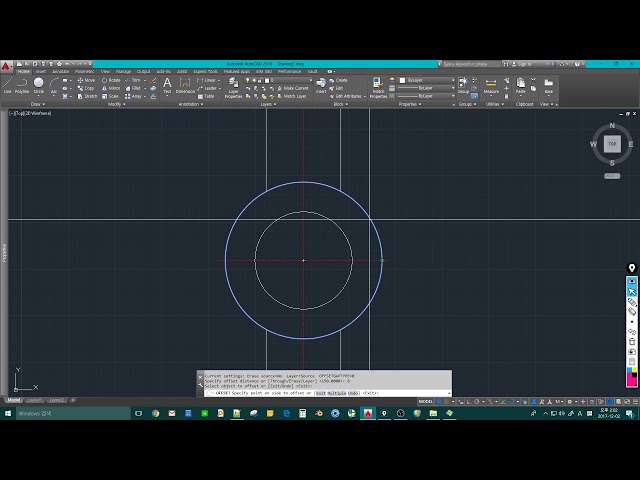Open the Annotate ribbon tab

point(60,71)
